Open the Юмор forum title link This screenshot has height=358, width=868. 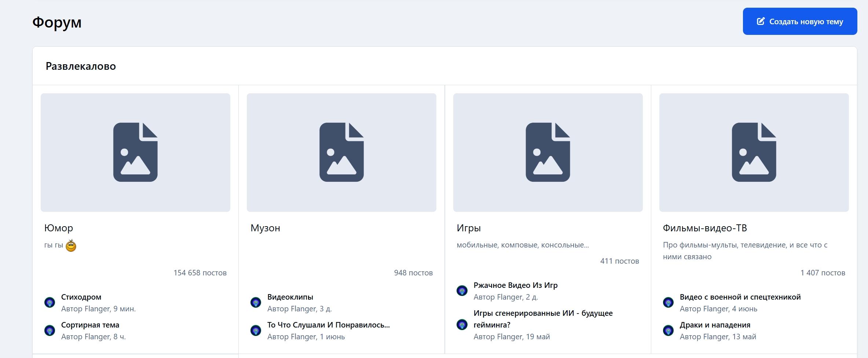click(59, 228)
